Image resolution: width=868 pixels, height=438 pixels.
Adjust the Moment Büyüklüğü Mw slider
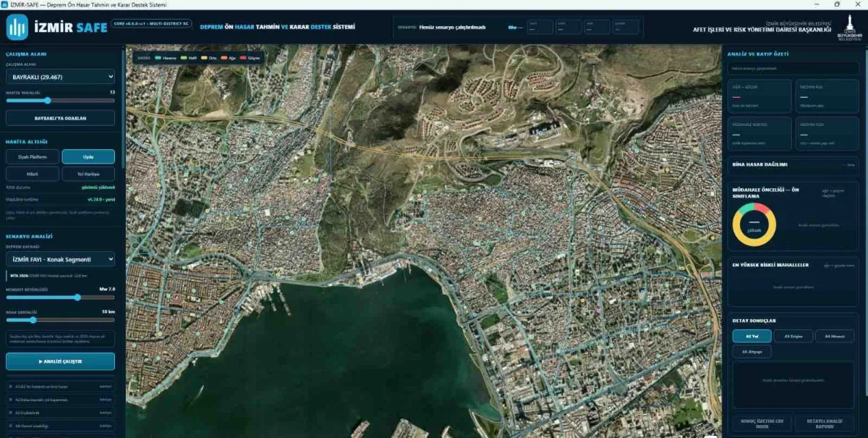tap(60, 298)
